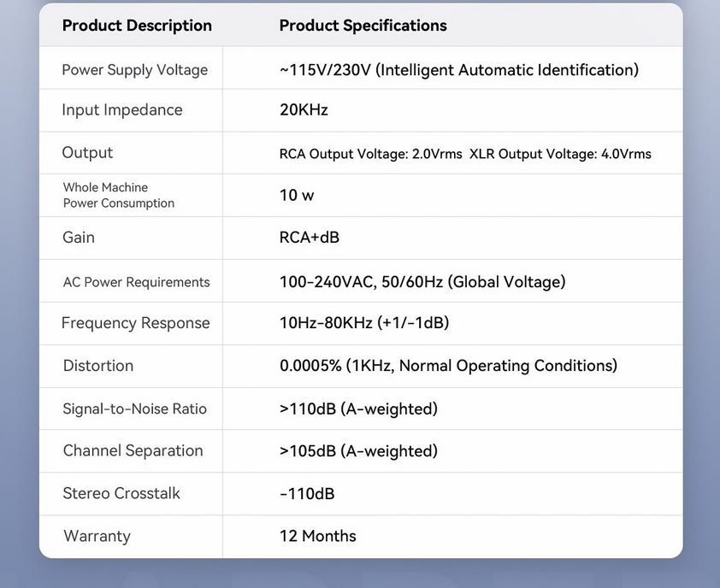720x588 pixels.
Task: Click the RCA Output Voltage 2.0Vrms text
Action: (x=370, y=154)
